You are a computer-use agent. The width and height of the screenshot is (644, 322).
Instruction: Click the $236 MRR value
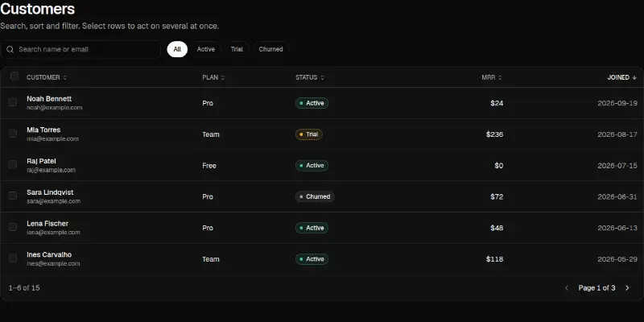click(494, 134)
